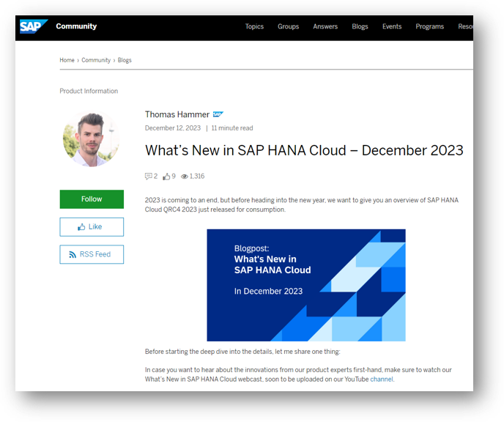
Task: Open the YouTube channel link
Action: (382, 380)
